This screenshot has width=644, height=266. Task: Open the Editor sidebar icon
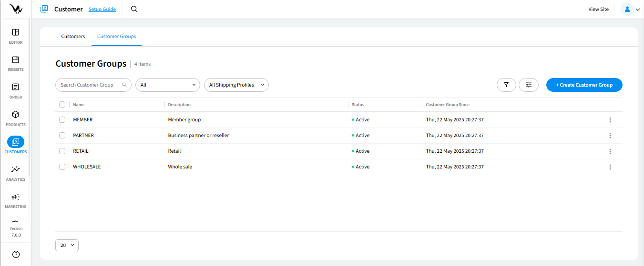[x=15, y=32]
